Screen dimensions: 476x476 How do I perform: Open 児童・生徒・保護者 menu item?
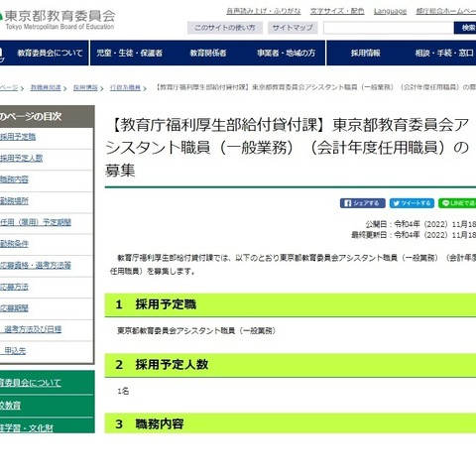(129, 53)
